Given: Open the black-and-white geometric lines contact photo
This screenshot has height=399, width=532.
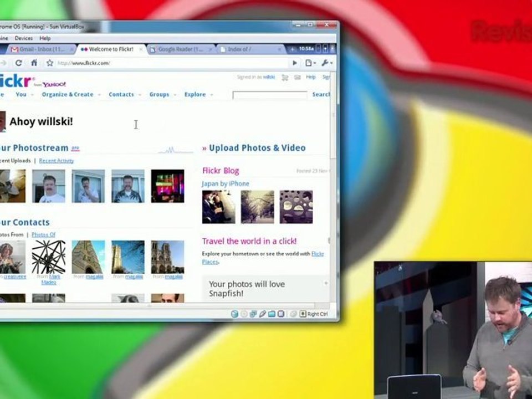Looking at the screenshot, I should click(49, 257).
